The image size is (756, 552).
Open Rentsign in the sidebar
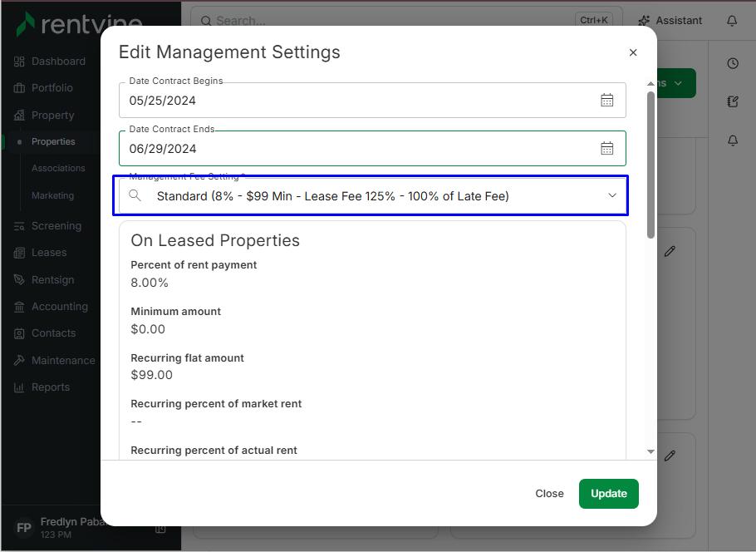pyautogui.click(x=52, y=280)
